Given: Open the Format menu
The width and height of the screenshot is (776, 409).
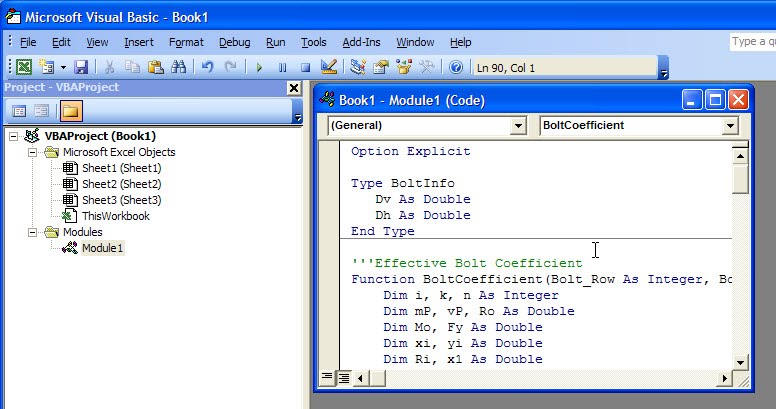Looking at the screenshot, I should (186, 43).
